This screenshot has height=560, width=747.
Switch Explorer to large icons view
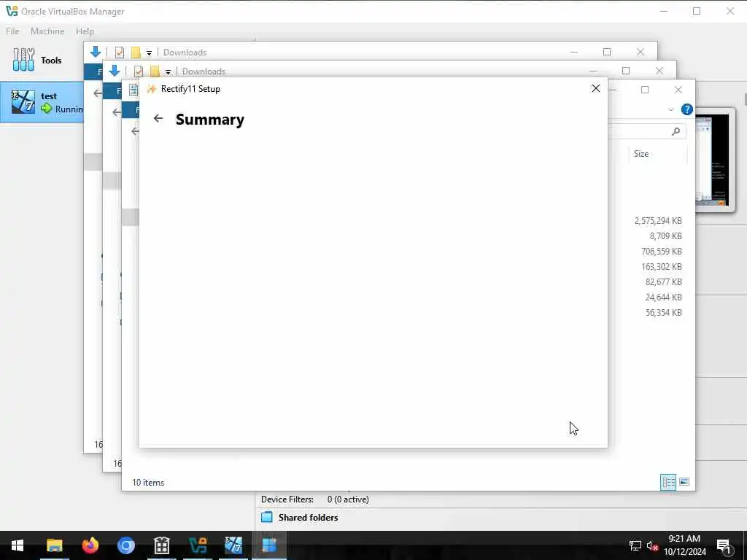click(684, 482)
